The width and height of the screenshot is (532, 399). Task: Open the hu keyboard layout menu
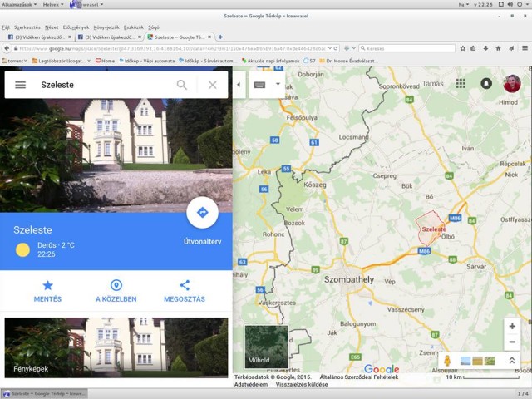click(464, 5)
